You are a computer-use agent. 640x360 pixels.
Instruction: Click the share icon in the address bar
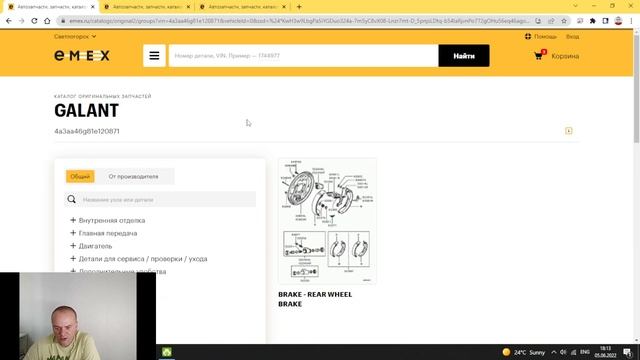coord(551,21)
